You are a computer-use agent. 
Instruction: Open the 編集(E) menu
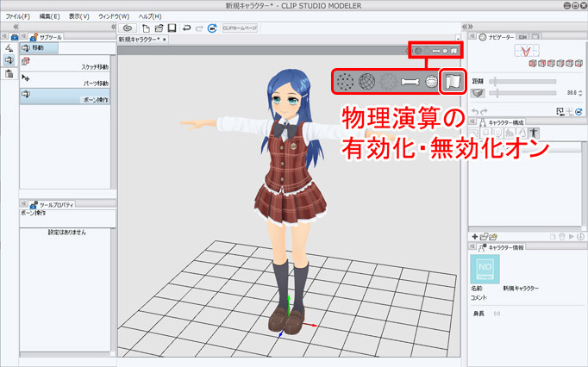pyautogui.click(x=49, y=16)
